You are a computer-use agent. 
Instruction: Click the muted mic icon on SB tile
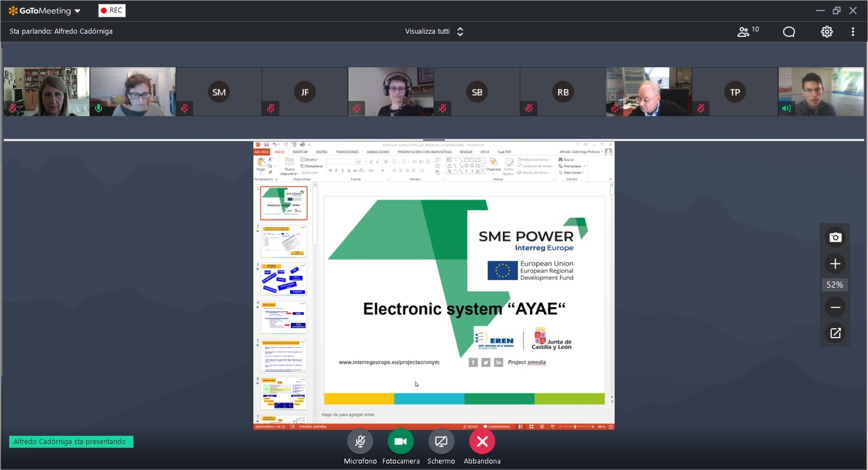click(443, 109)
